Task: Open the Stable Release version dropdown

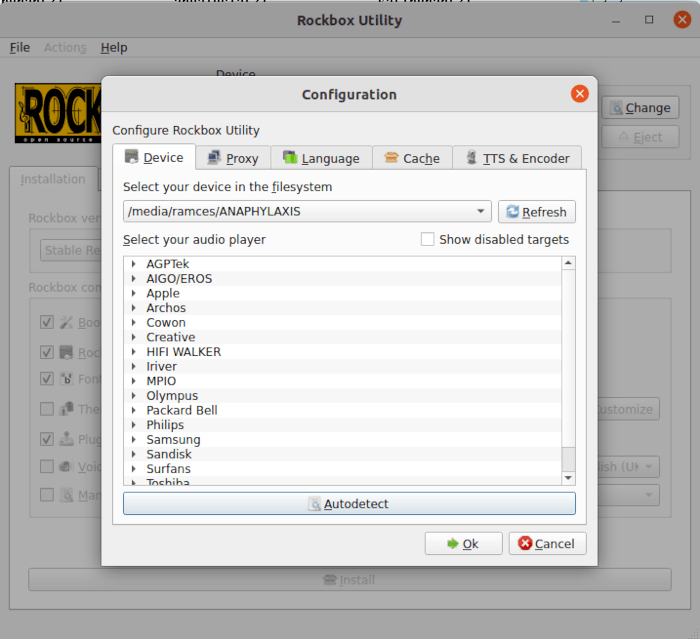Action: point(71,250)
